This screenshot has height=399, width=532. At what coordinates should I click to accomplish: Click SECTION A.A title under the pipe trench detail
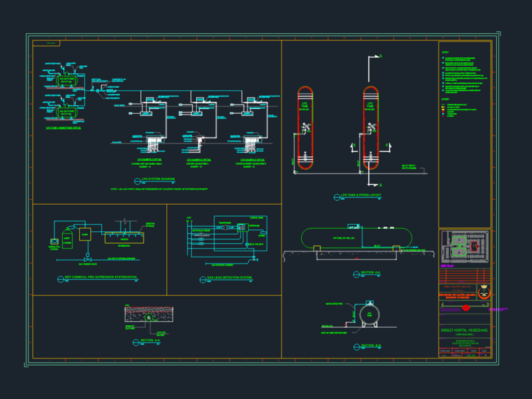pos(150,340)
